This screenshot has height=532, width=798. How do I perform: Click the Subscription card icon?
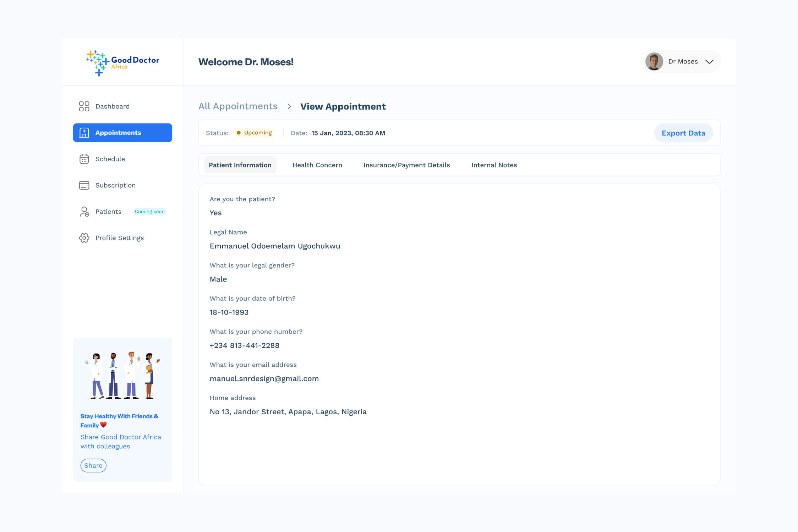(x=84, y=185)
